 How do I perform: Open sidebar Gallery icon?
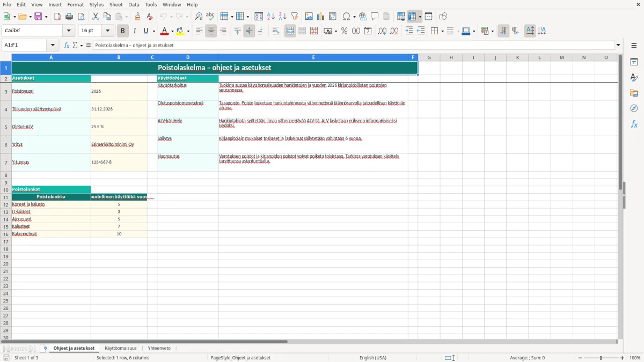(634, 93)
